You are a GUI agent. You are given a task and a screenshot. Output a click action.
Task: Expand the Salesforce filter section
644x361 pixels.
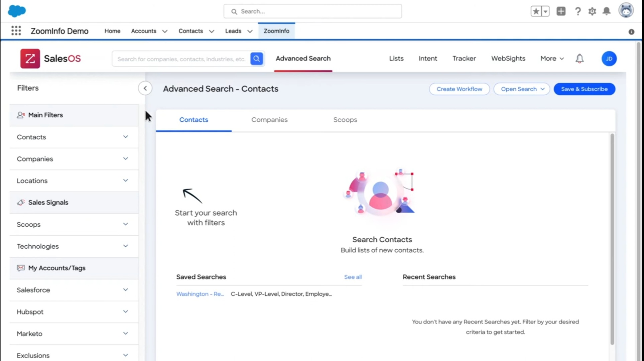[74, 290]
